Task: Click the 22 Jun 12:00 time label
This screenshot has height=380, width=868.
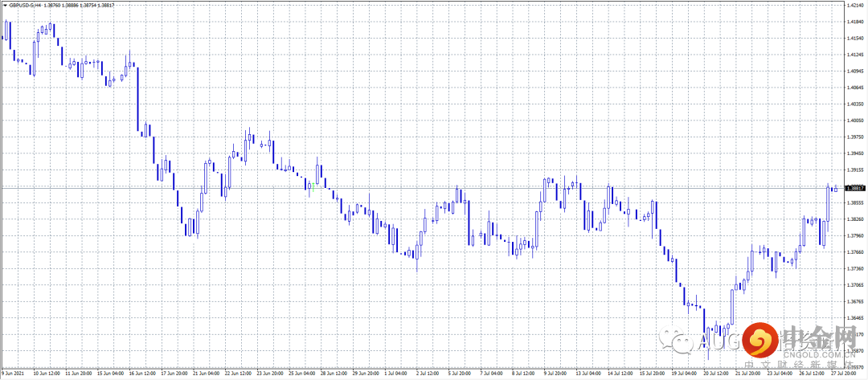Action: pos(237,374)
